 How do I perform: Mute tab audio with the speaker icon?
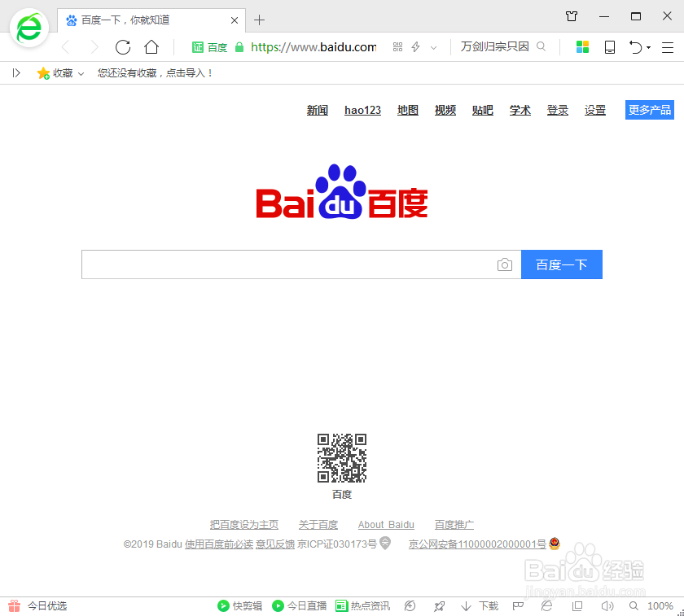(x=607, y=605)
